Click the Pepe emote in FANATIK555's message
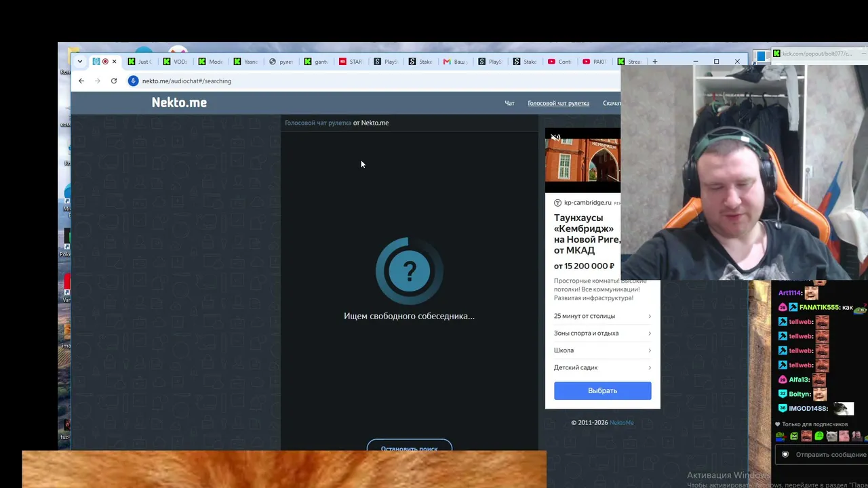 point(860,308)
